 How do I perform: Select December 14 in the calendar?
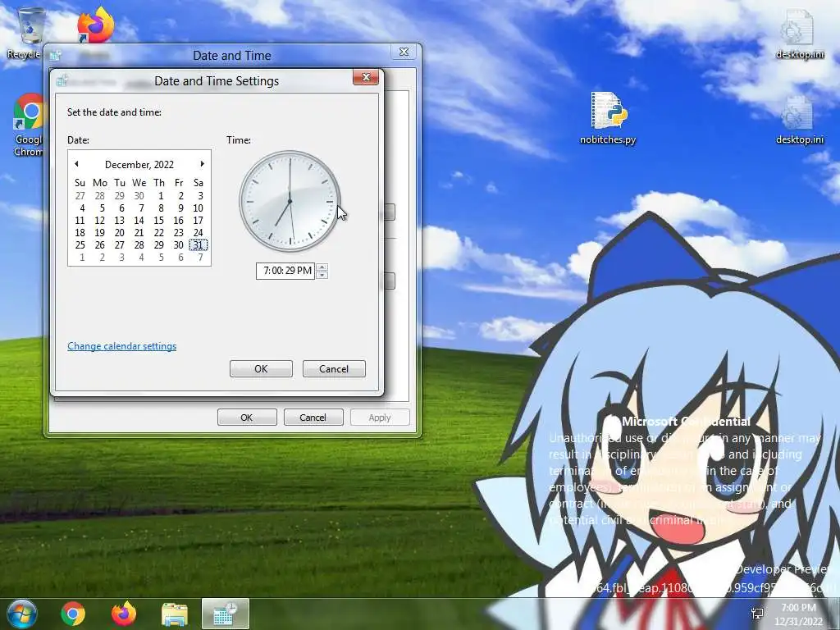[x=139, y=220]
